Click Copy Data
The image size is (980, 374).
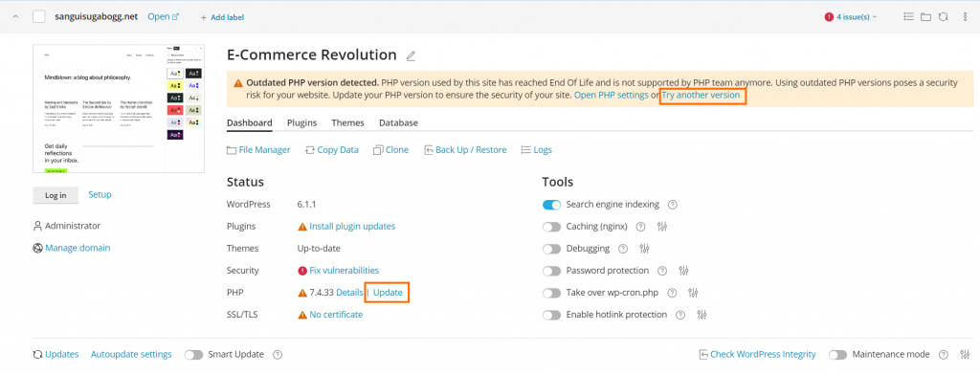(x=332, y=150)
